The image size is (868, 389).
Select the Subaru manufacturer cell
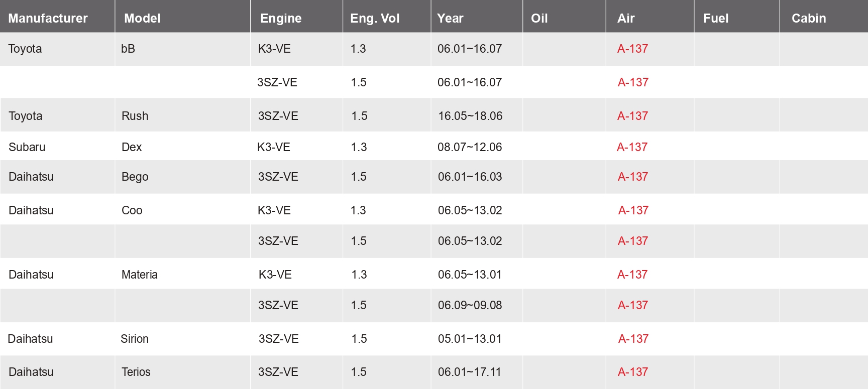[27, 147]
